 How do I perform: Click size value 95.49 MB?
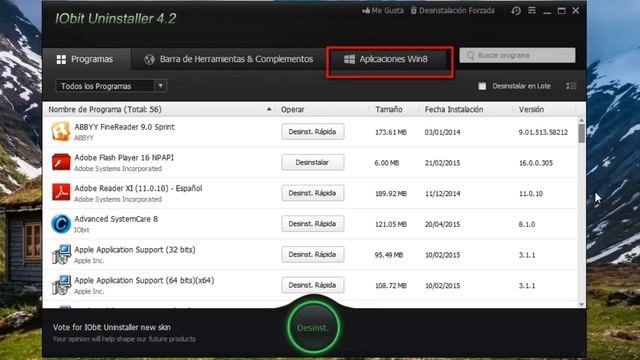tap(389, 255)
